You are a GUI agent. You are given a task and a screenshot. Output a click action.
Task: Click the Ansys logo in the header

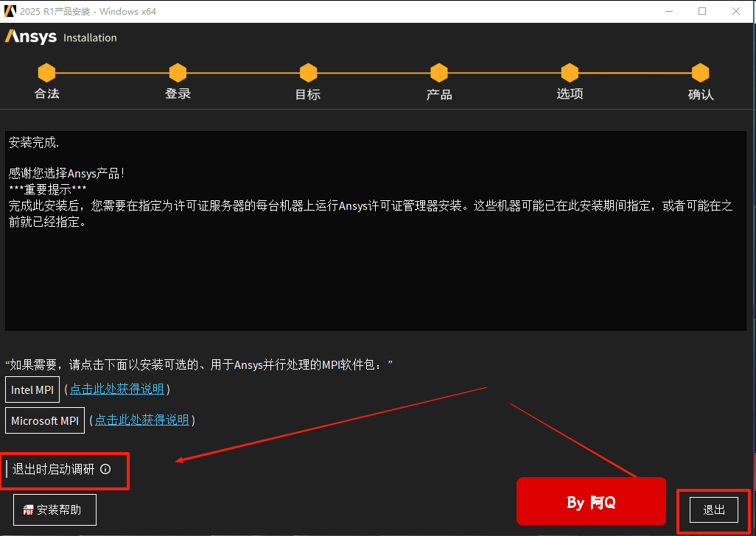pos(31,37)
